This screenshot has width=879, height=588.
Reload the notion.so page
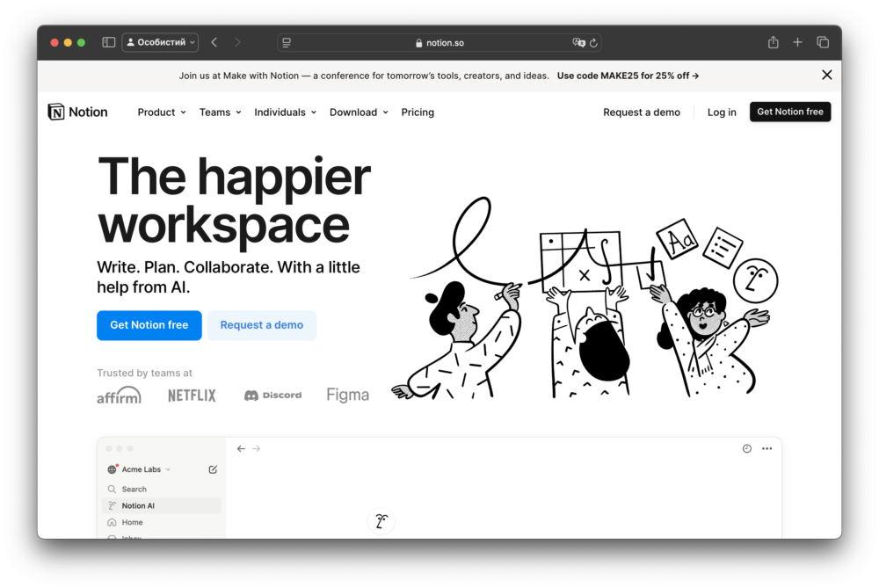tap(593, 42)
